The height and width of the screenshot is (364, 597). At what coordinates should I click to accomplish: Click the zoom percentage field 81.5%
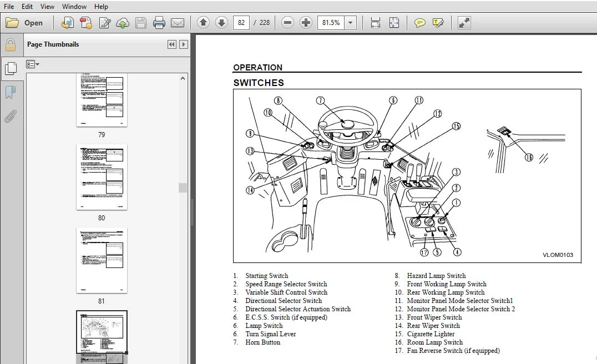point(331,23)
